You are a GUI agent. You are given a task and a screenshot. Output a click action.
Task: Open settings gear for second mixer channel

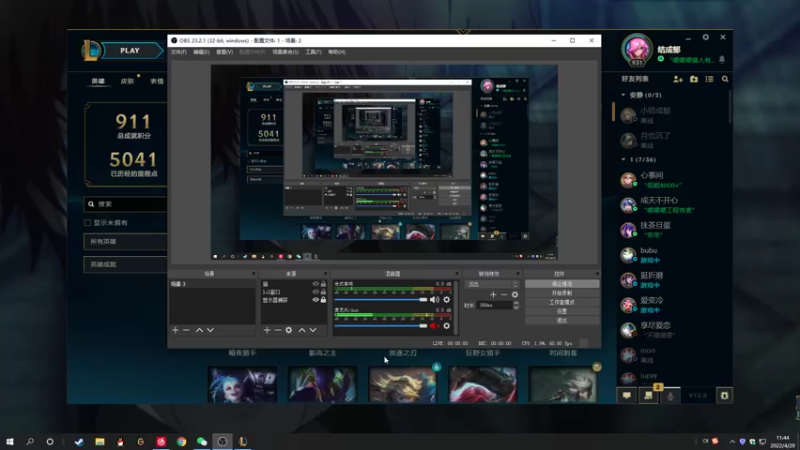tap(446, 326)
